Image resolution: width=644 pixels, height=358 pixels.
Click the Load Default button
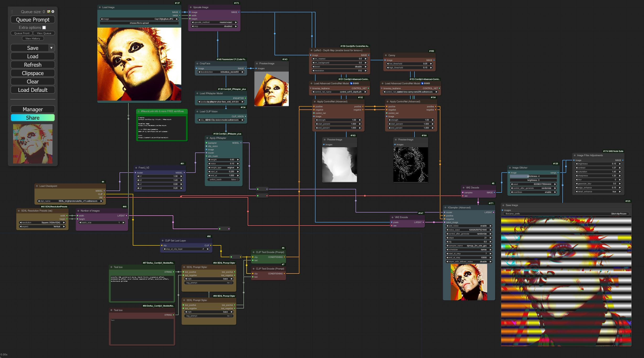click(33, 90)
